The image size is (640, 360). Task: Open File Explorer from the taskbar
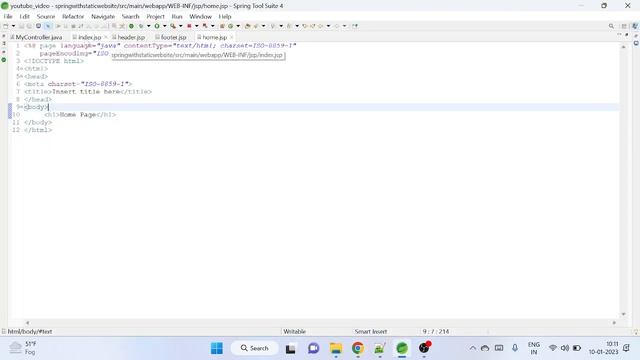pos(336,348)
